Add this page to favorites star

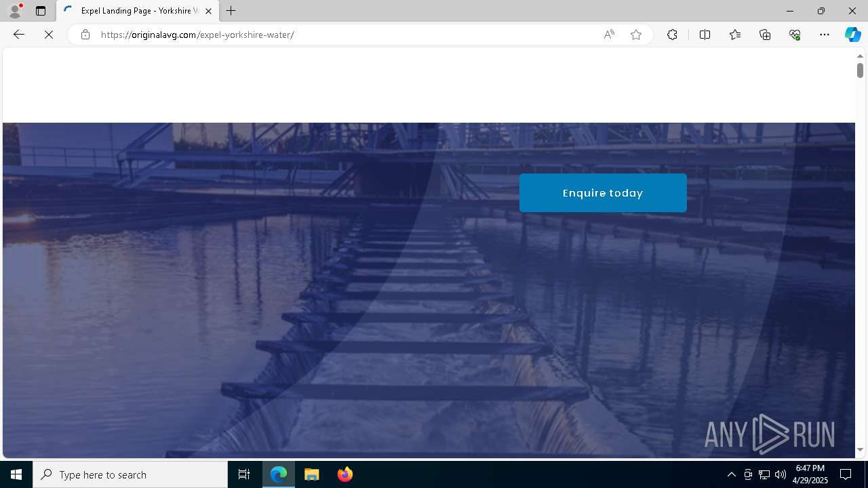point(636,35)
